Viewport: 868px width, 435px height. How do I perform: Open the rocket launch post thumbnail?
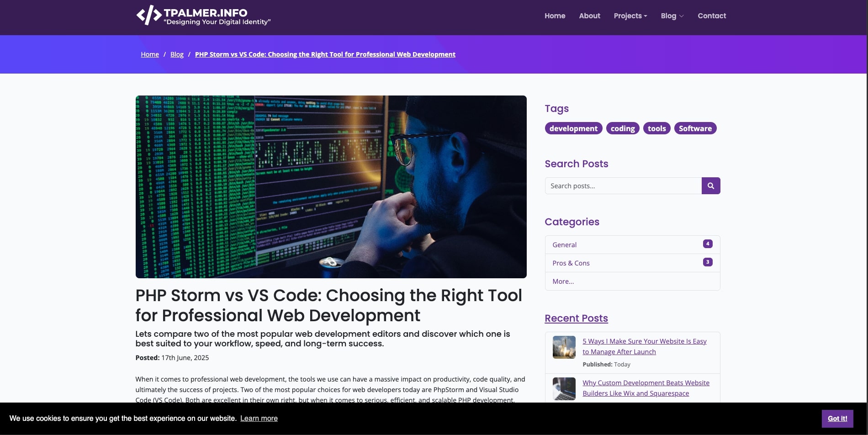[564, 347]
